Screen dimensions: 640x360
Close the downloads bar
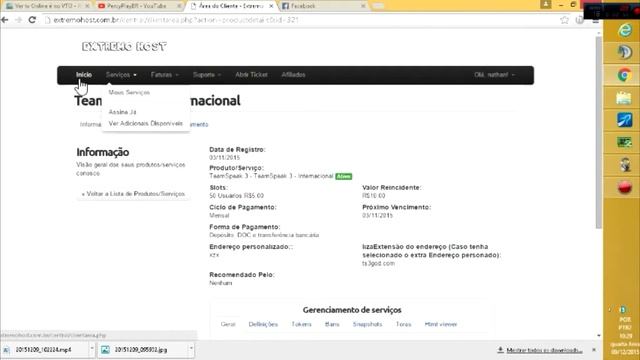pos(594,350)
